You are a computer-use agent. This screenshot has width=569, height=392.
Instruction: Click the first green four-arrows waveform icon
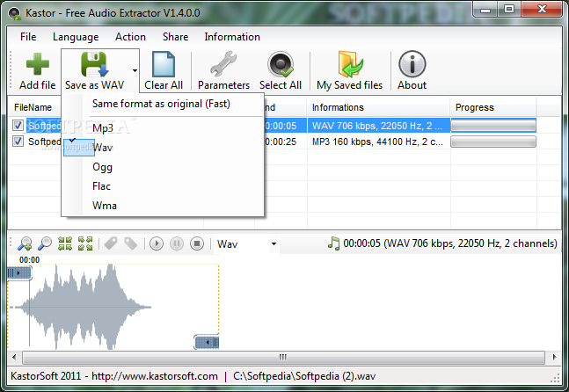coord(65,243)
